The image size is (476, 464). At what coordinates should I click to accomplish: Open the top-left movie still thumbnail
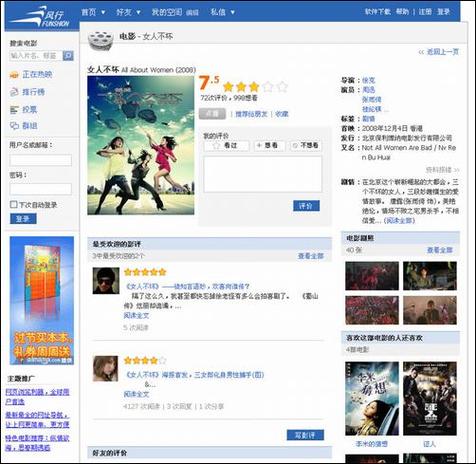click(372, 276)
